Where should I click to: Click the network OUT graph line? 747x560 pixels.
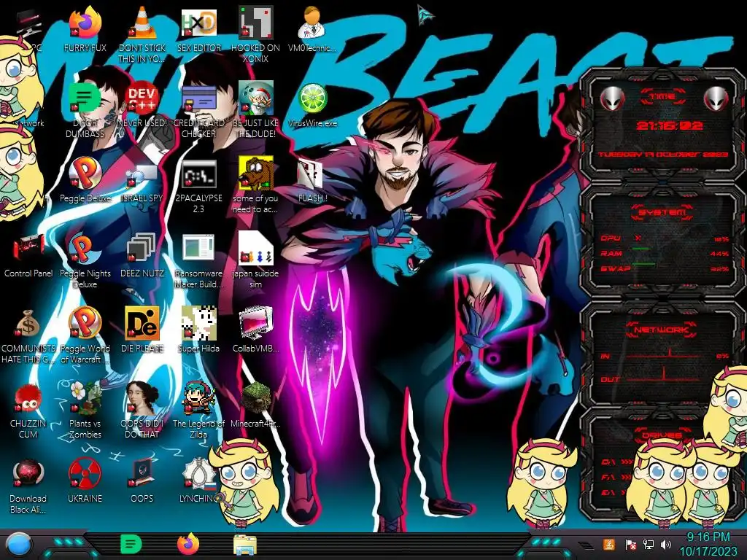[x=664, y=376]
